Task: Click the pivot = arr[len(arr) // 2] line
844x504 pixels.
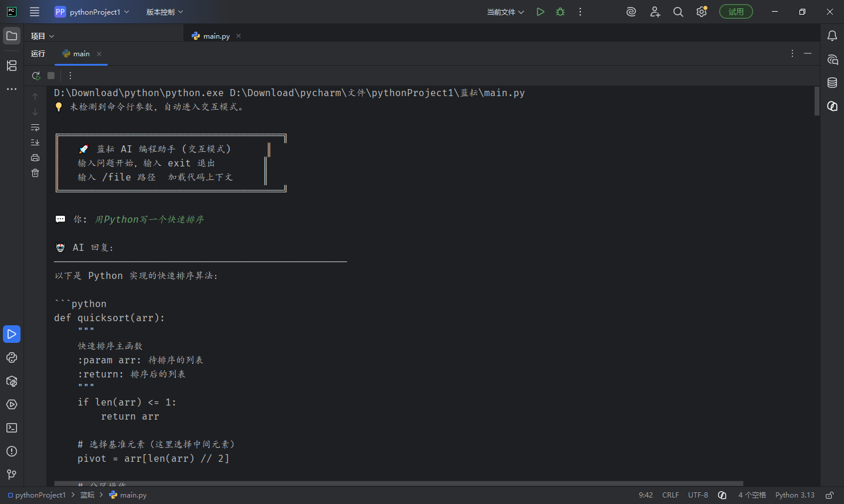Action: (154, 458)
